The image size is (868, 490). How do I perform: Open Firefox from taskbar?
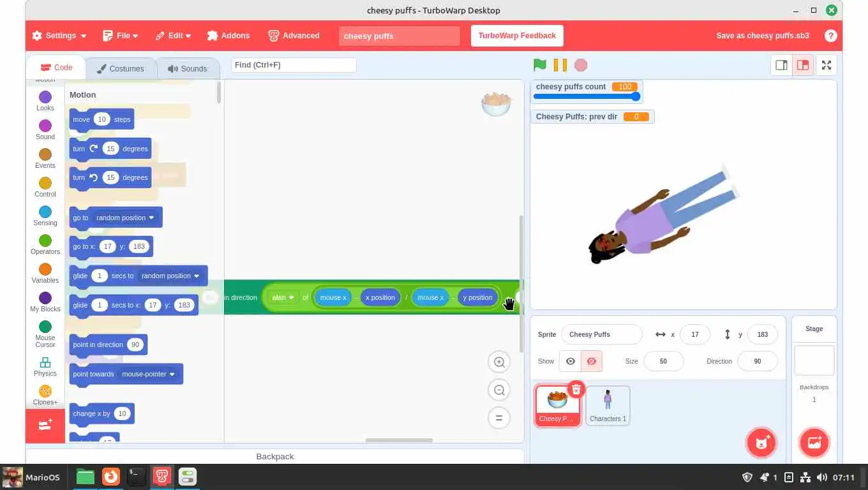(110, 477)
